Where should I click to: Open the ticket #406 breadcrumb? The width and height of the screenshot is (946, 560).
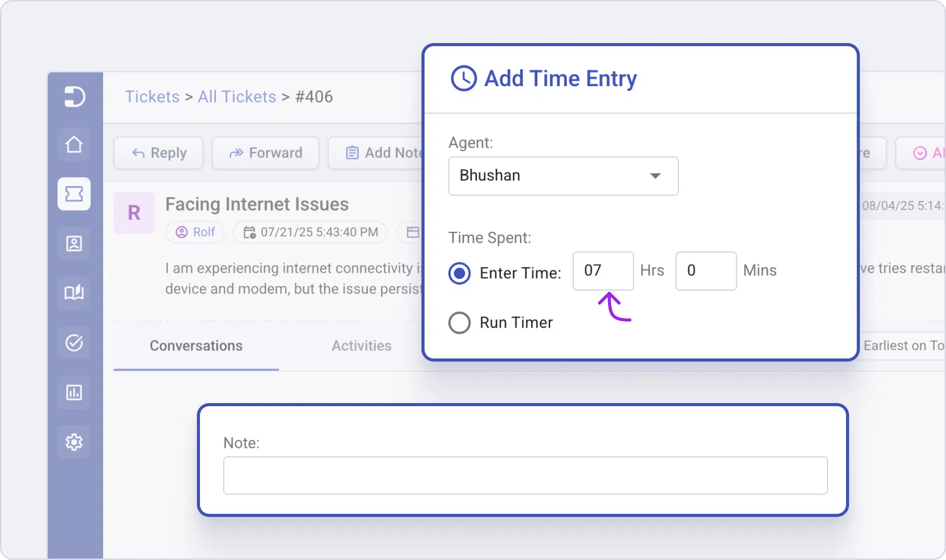(x=314, y=96)
